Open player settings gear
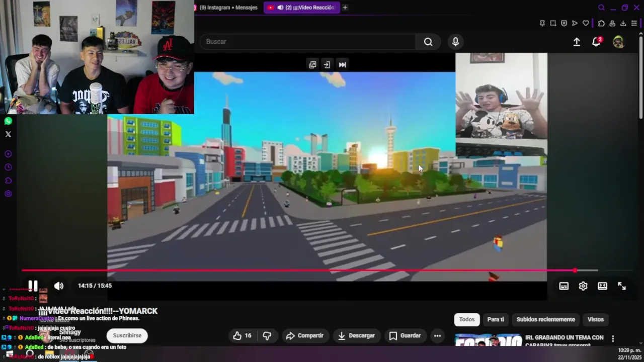The width and height of the screenshot is (644, 362). [583, 286]
